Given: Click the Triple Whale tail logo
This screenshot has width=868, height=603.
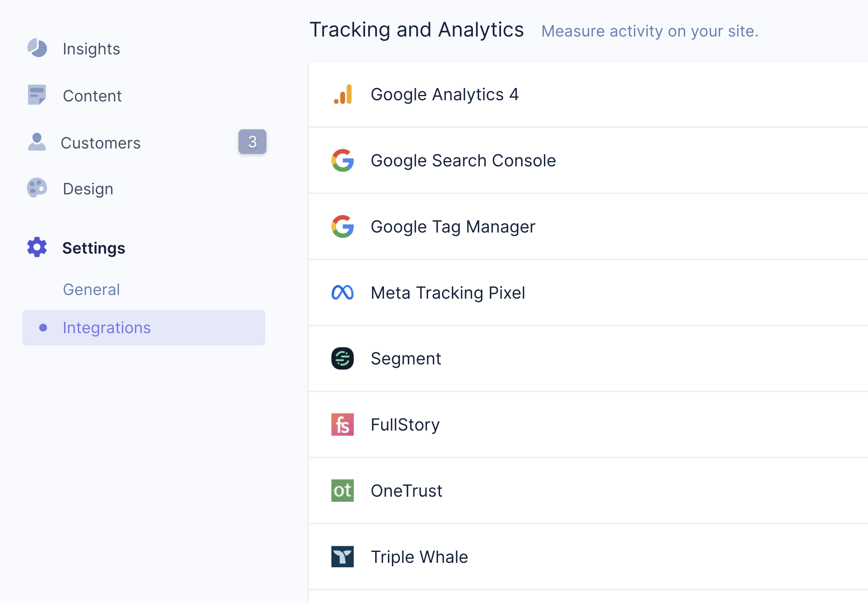Looking at the screenshot, I should [x=343, y=557].
